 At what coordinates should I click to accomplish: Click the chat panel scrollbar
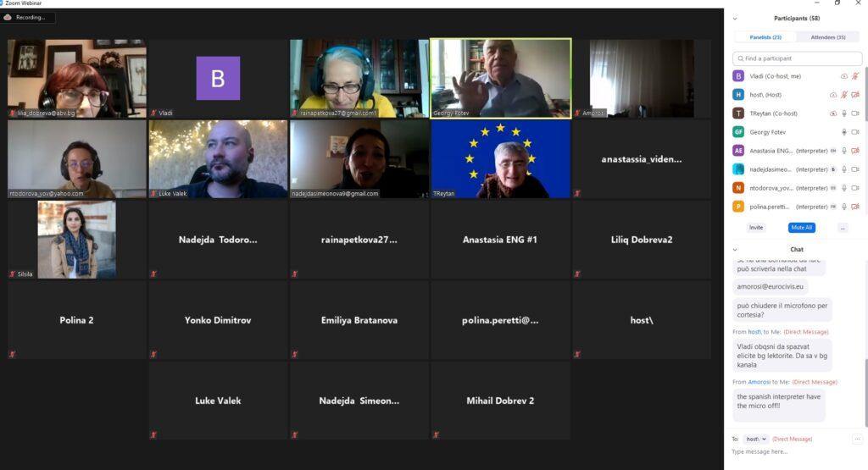(x=865, y=393)
